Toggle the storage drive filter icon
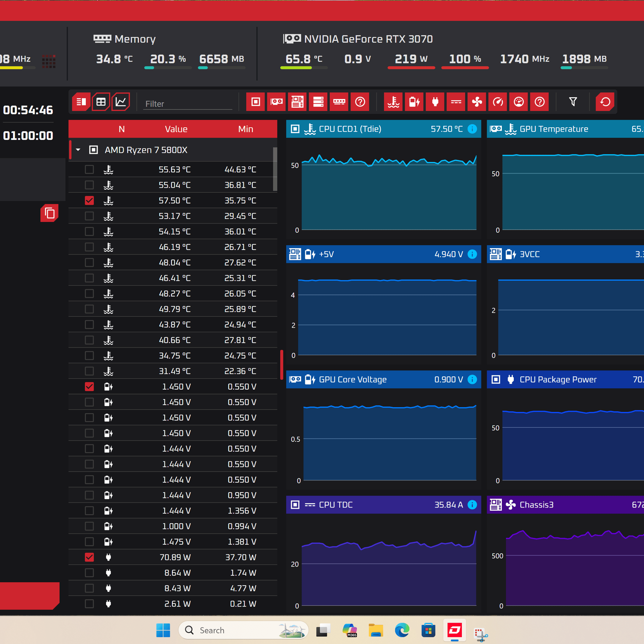644x644 pixels. [x=318, y=102]
